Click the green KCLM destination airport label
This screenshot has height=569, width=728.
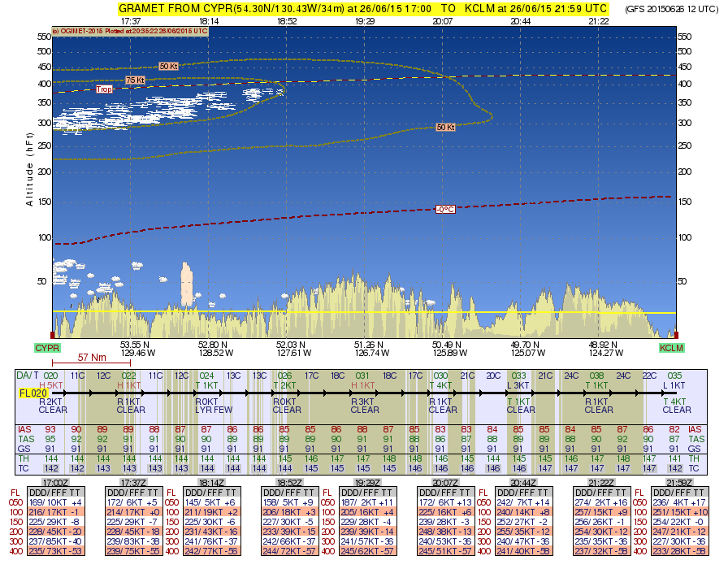pos(671,348)
